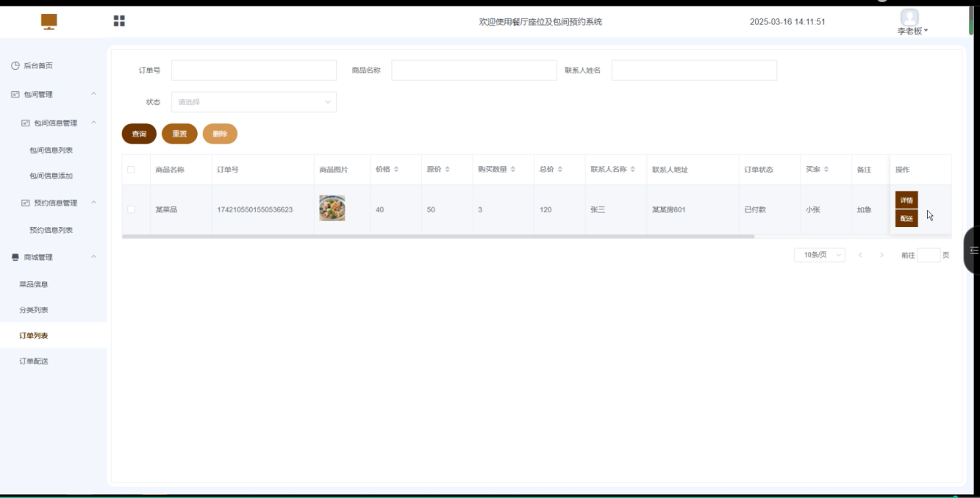The width and height of the screenshot is (980, 498).
Task: Click the 详情 button for 某菜品 order
Action: [906, 201]
